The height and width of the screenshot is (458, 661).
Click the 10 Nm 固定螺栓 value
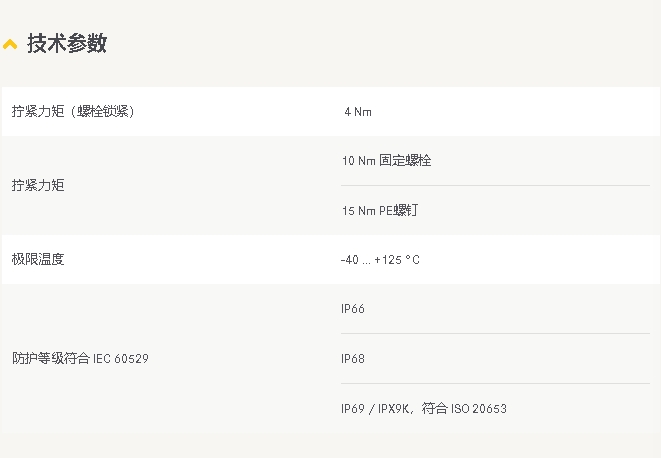coord(387,161)
